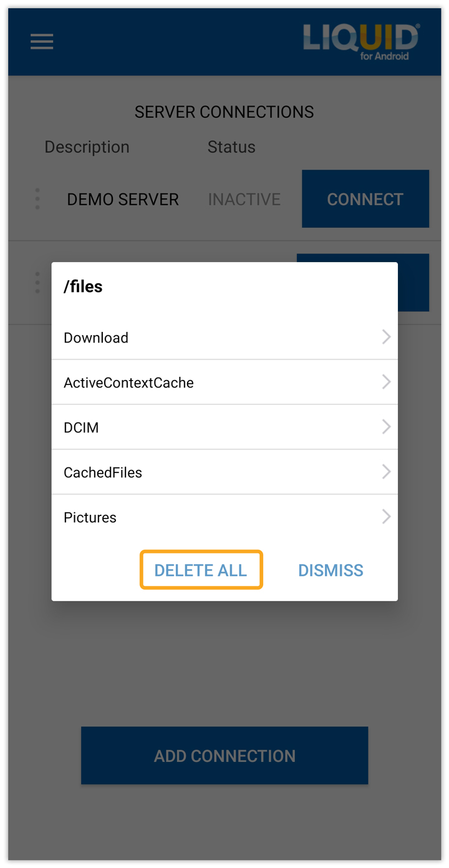The width and height of the screenshot is (449, 868).
Task: Select the DCIM folder entry
Action: tap(224, 427)
